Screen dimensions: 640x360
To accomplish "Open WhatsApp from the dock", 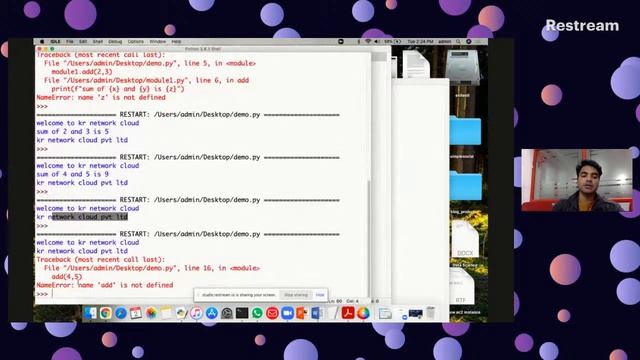I will [x=257, y=313].
